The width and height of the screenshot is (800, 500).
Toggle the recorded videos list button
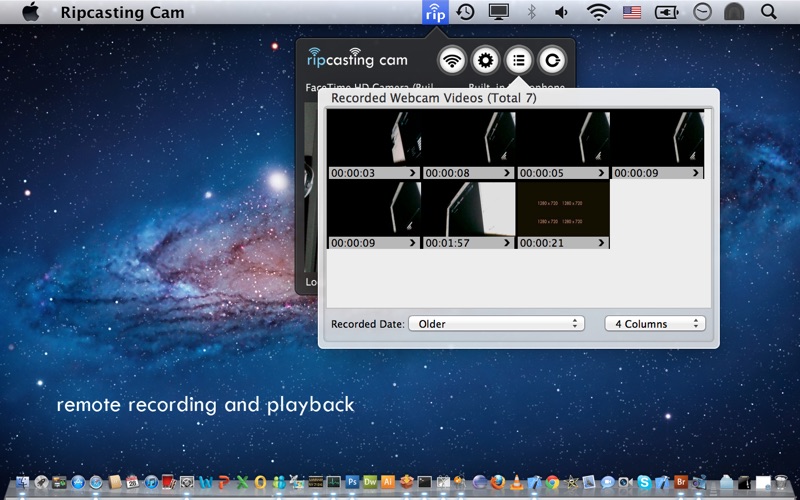tap(519, 60)
